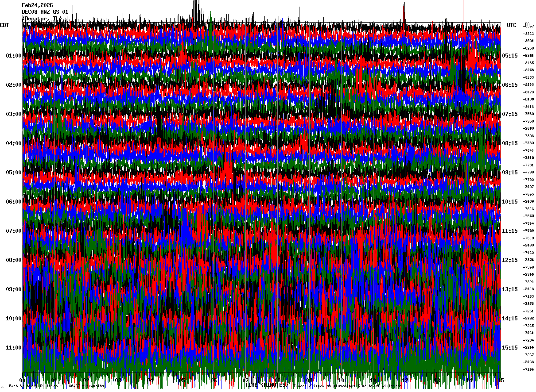Screen dimensions: 536x392
Task: Click the 05:15 UTC time label
Action: click(510, 56)
